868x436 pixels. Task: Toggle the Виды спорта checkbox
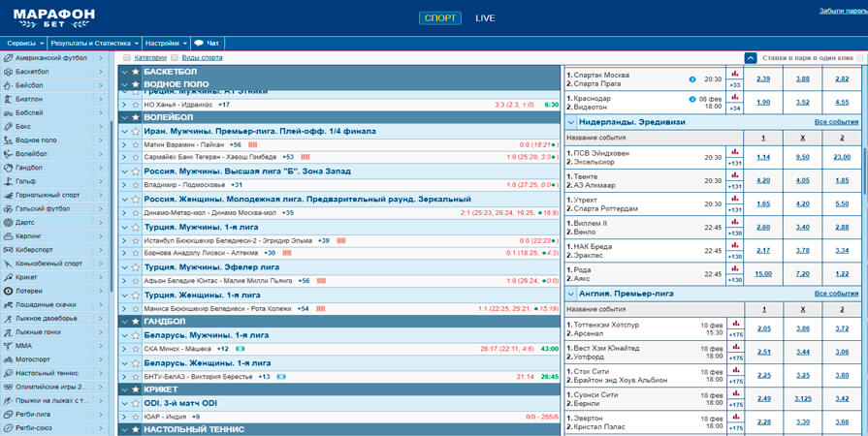tap(175, 57)
